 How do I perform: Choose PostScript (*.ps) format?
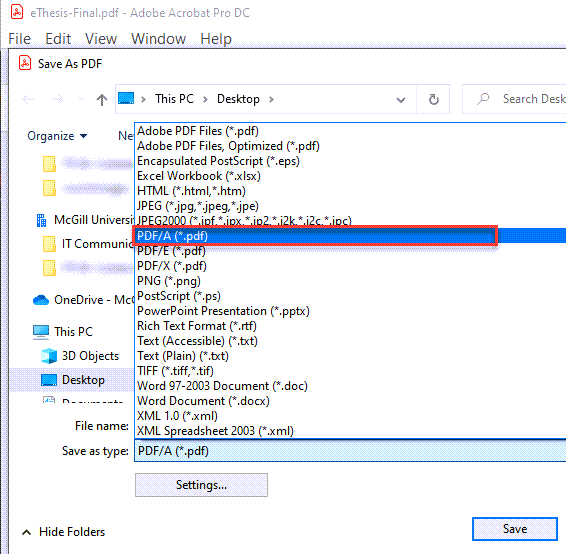tap(179, 296)
